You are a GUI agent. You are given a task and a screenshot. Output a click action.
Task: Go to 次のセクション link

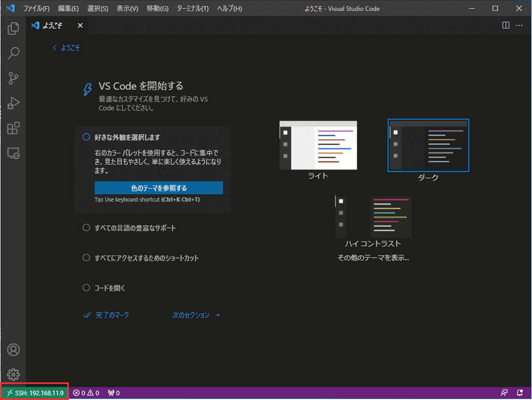196,315
